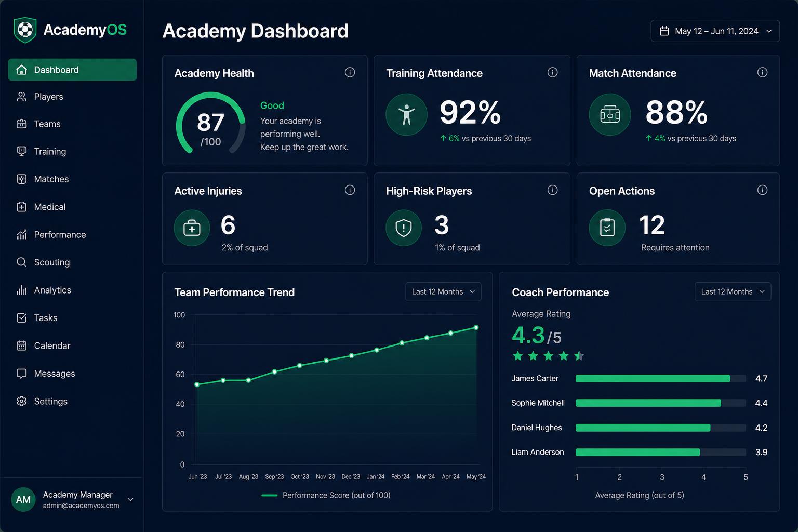Click the Active Injuries info icon

click(x=350, y=190)
